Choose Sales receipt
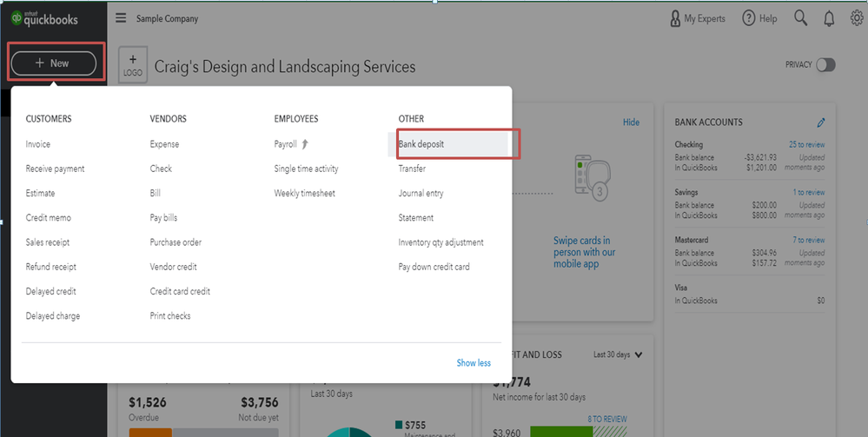This screenshot has height=437, width=868. (x=48, y=242)
